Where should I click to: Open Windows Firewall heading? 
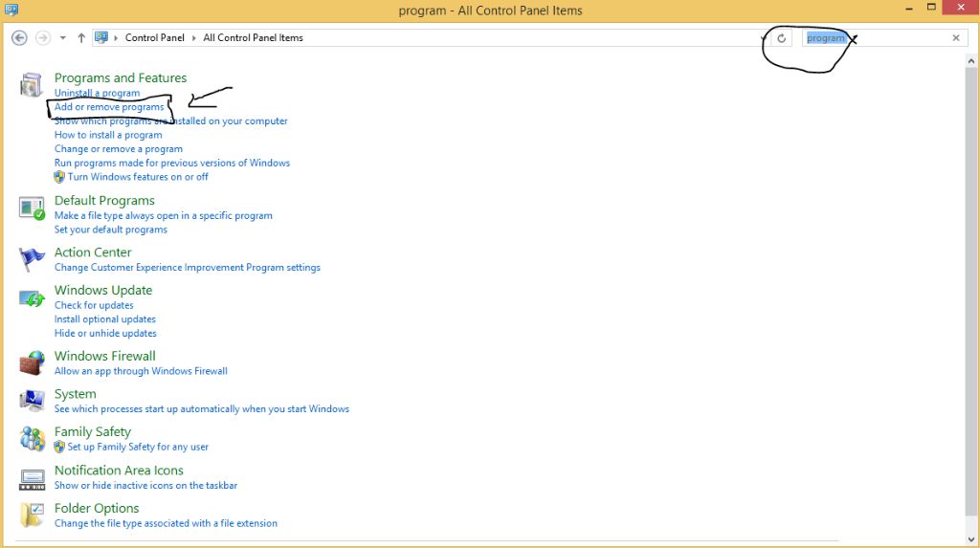[105, 356]
